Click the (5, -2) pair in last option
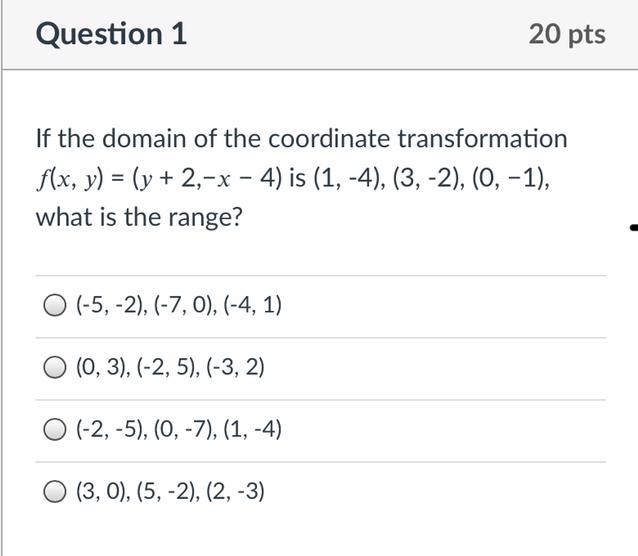The height and width of the screenshot is (556, 638). click(x=168, y=491)
